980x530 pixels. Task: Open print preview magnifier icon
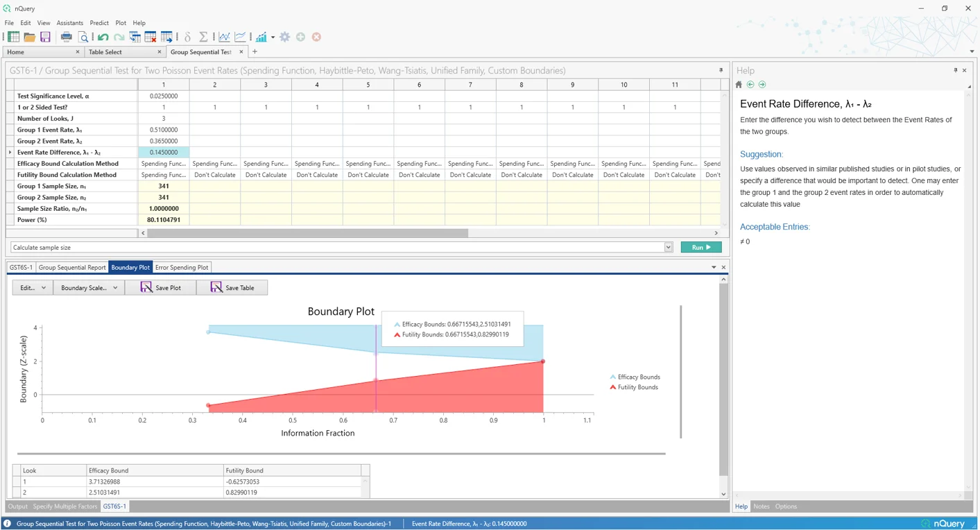point(83,37)
